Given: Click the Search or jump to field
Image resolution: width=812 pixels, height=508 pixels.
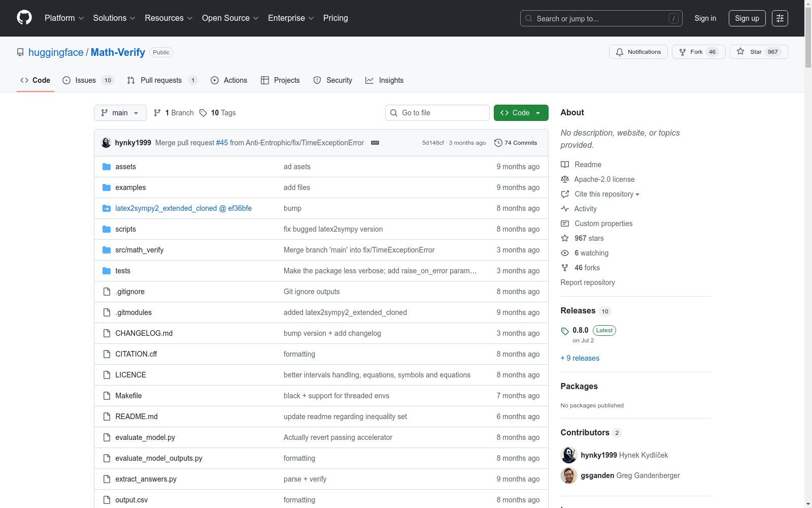Looking at the screenshot, I should [x=601, y=18].
